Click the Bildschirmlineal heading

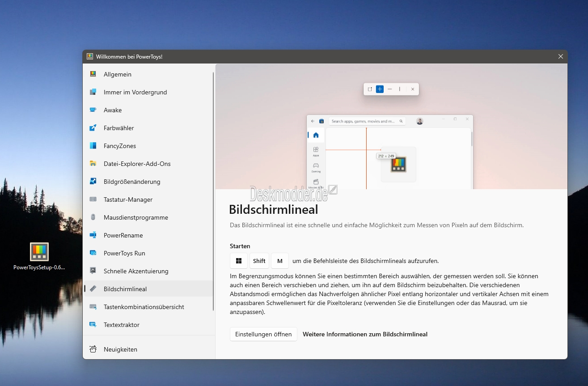(x=274, y=209)
